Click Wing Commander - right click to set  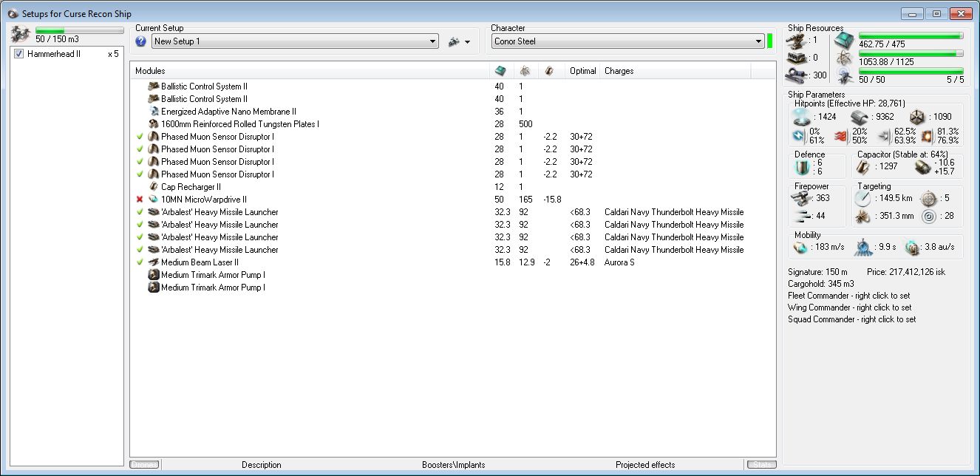click(850, 307)
